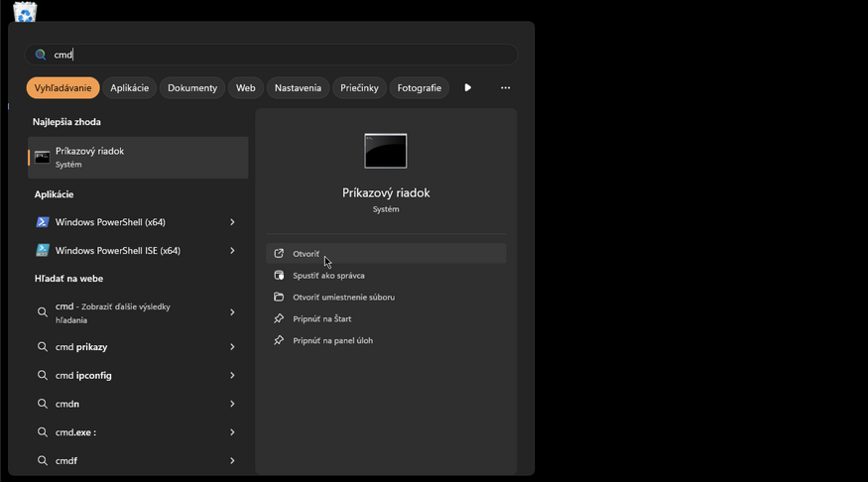Viewport: 868px width, 482px height.
Task: Click the Otvoriť open icon
Action: pos(279,254)
